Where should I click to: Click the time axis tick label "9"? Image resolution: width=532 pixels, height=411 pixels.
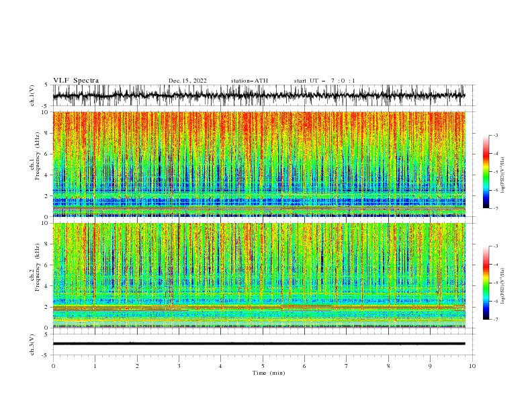(x=430, y=366)
